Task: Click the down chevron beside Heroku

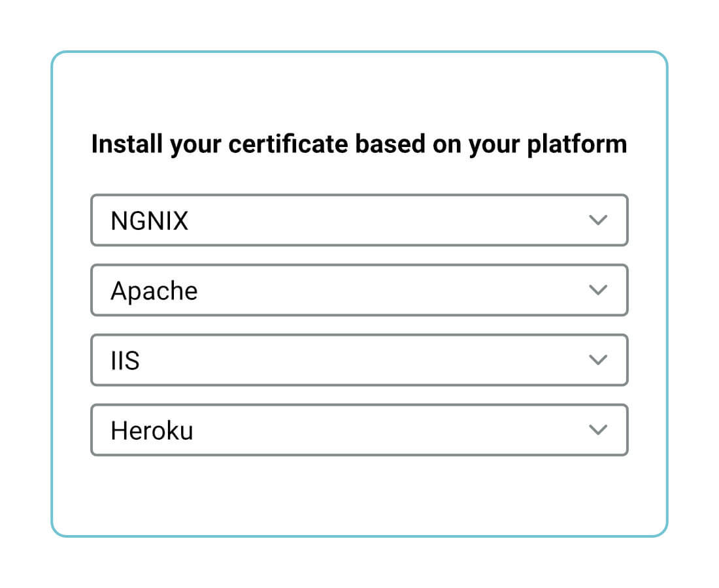Action: click(x=598, y=430)
